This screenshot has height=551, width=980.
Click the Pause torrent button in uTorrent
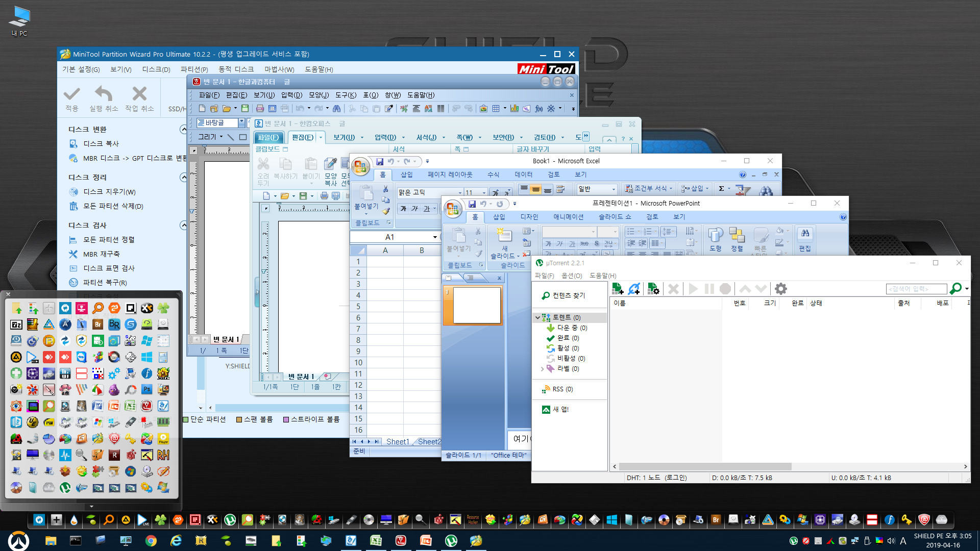[709, 289]
